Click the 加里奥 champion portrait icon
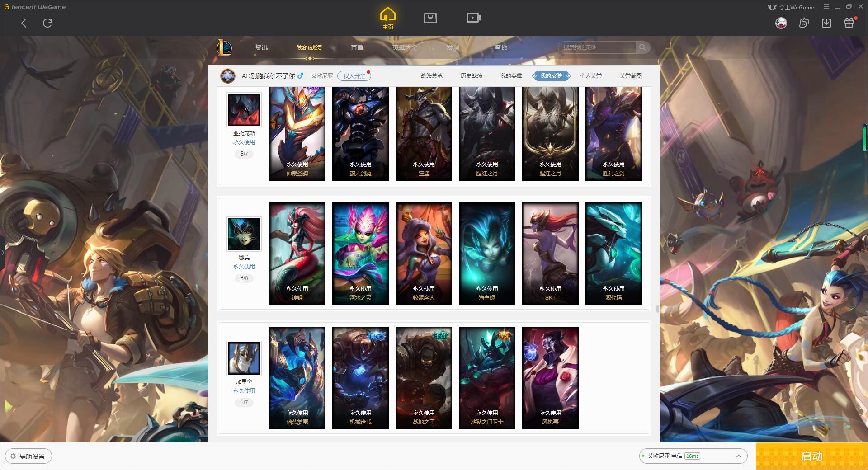This screenshot has height=470, width=868. pos(244,358)
